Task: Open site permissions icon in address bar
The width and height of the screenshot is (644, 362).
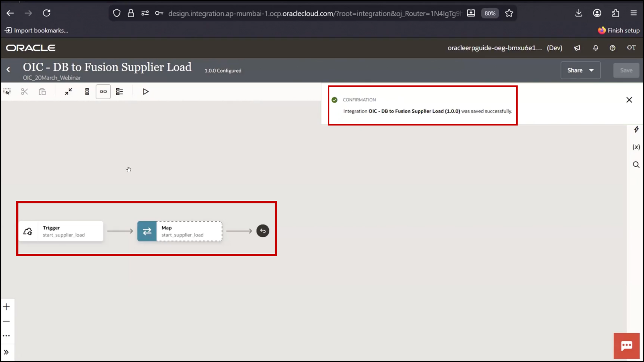Action: point(145,13)
